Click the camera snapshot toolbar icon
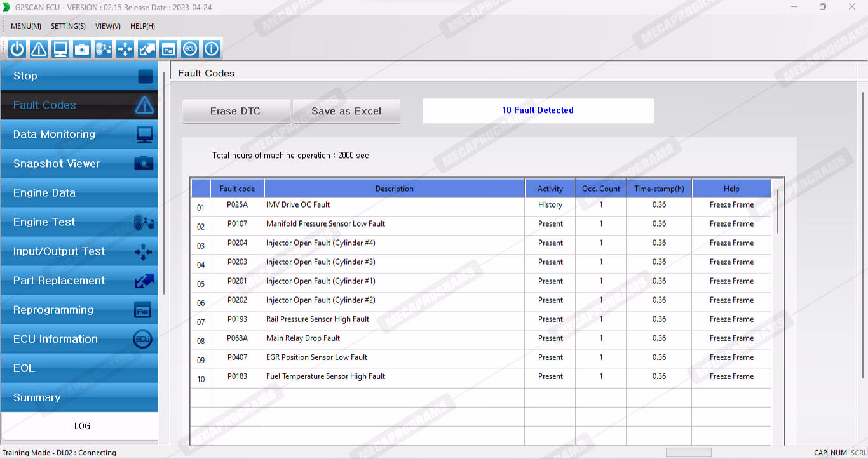Image resolution: width=868 pixels, height=459 pixels. pyautogui.click(x=82, y=49)
